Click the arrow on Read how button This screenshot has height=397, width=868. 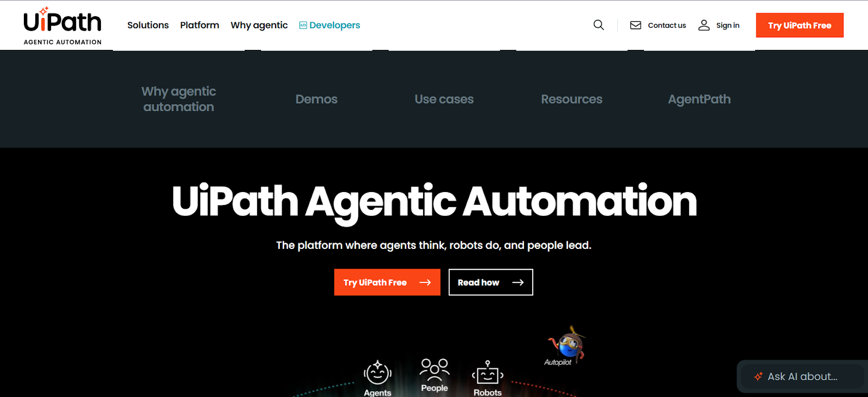pyautogui.click(x=518, y=283)
